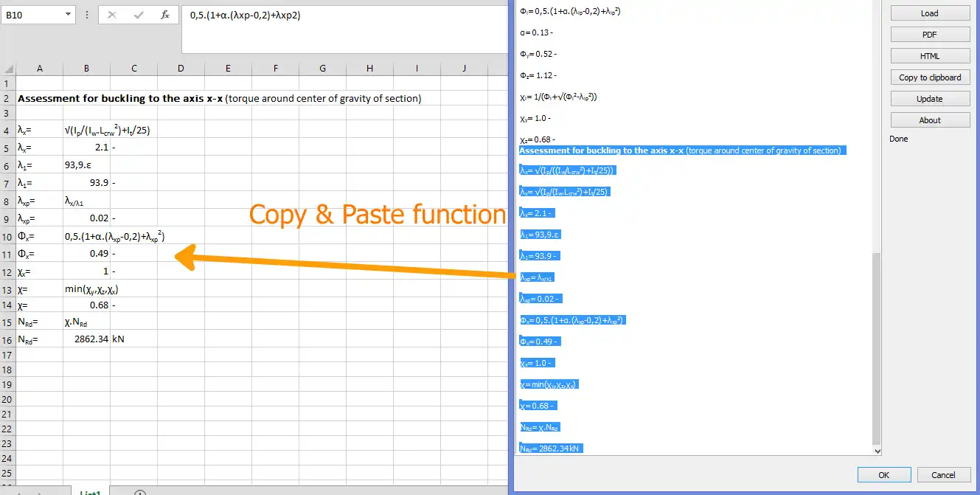The image size is (980, 495).
Task: Select column J header
Action: [x=464, y=69]
